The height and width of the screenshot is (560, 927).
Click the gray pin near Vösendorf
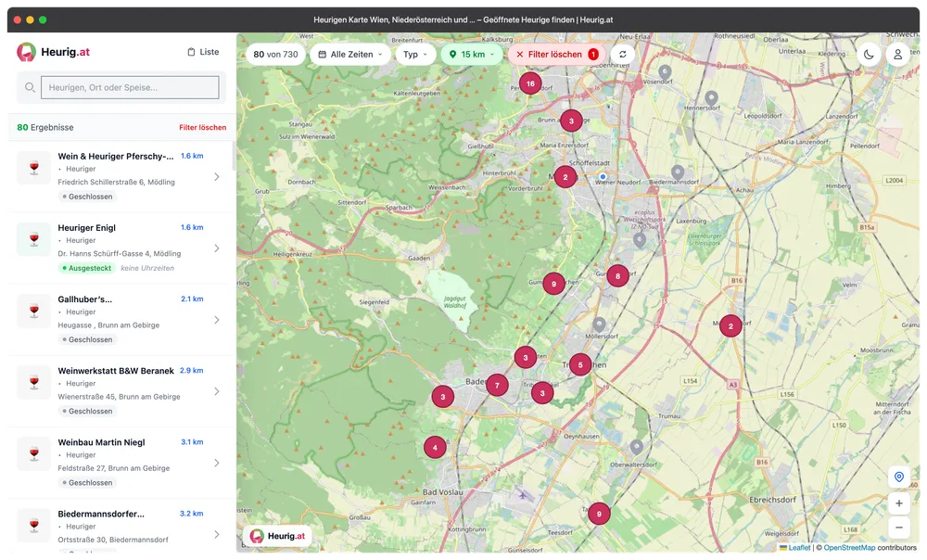[x=665, y=72]
